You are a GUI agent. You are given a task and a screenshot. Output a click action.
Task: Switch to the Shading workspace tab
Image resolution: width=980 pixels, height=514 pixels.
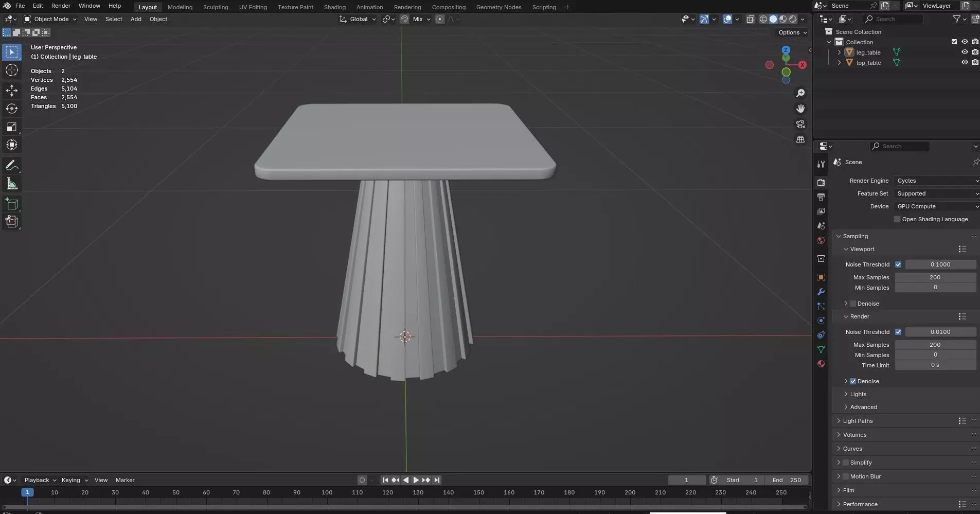(335, 7)
